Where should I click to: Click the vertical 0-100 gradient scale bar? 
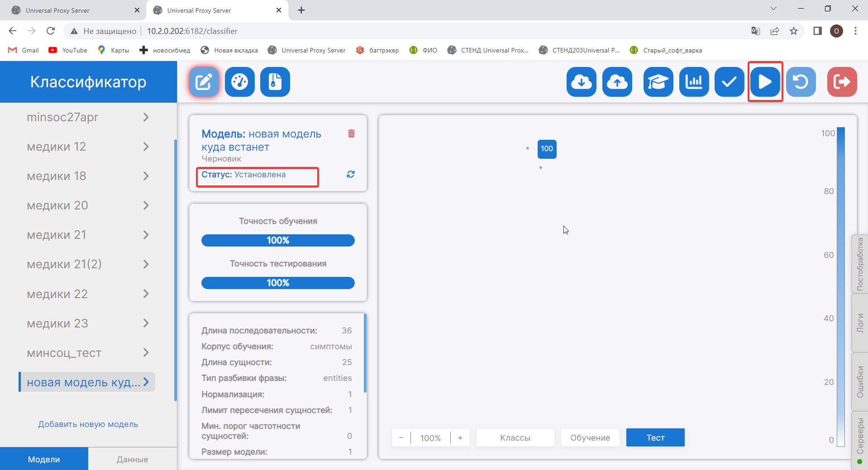(840, 287)
